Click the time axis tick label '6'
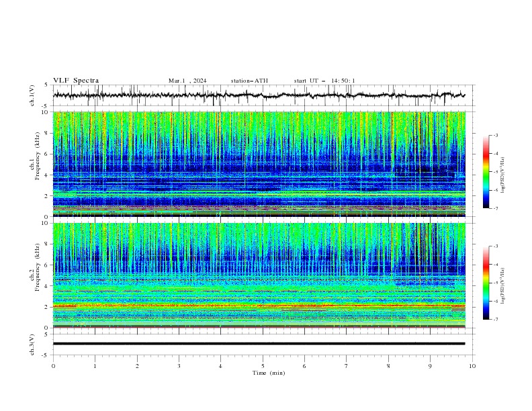532x411 pixels. (304, 366)
